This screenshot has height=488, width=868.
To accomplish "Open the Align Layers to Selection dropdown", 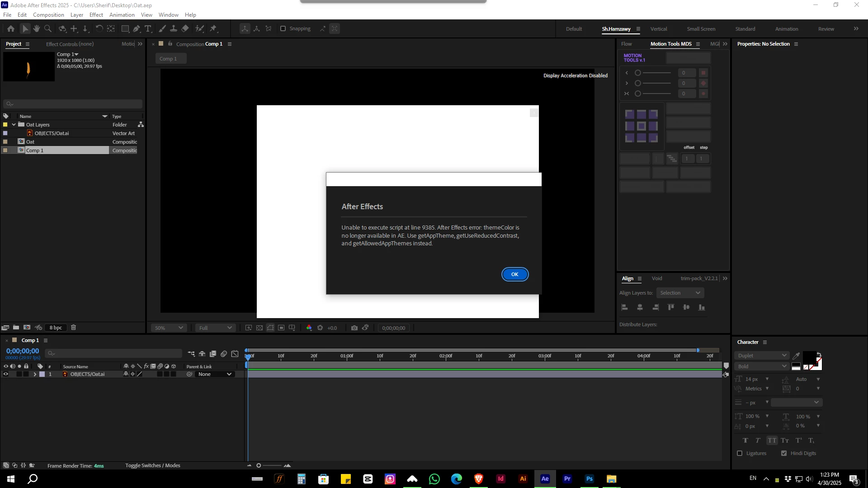I will click(x=680, y=293).
